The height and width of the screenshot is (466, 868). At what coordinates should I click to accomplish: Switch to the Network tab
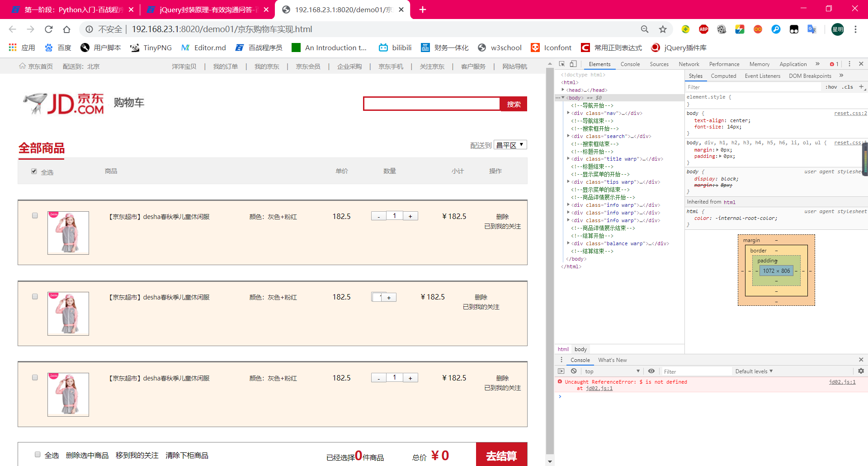[x=689, y=64]
